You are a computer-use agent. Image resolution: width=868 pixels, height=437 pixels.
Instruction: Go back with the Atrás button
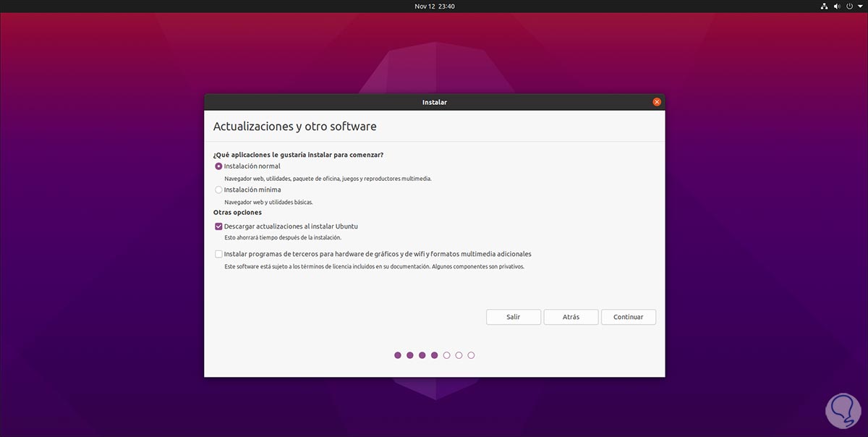571,317
